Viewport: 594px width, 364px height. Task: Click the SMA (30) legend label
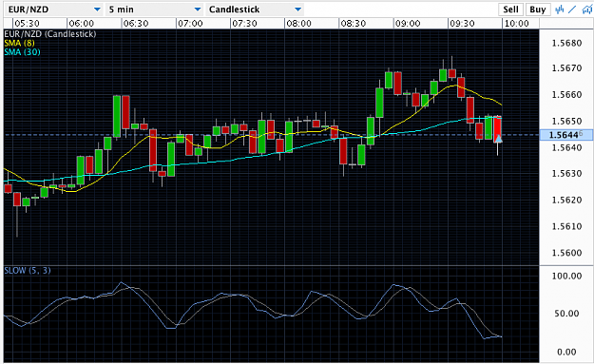(x=22, y=52)
